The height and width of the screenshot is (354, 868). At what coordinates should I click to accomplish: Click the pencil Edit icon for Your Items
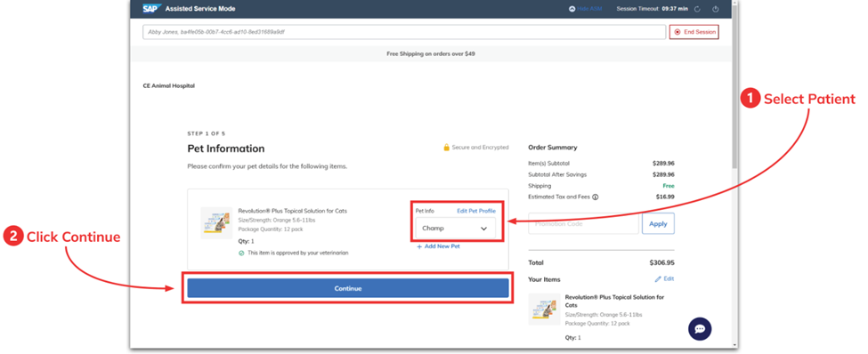tap(658, 278)
